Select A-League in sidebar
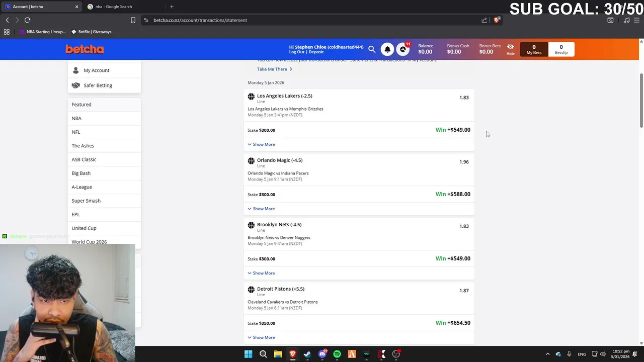Screen dimensions: 644x362 coord(104,187)
